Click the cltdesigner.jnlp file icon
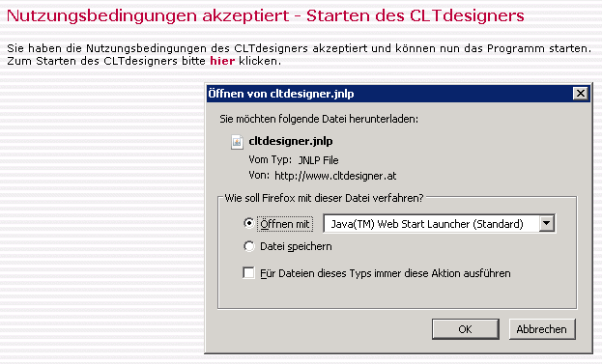602x364 pixels. coord(237,142)
